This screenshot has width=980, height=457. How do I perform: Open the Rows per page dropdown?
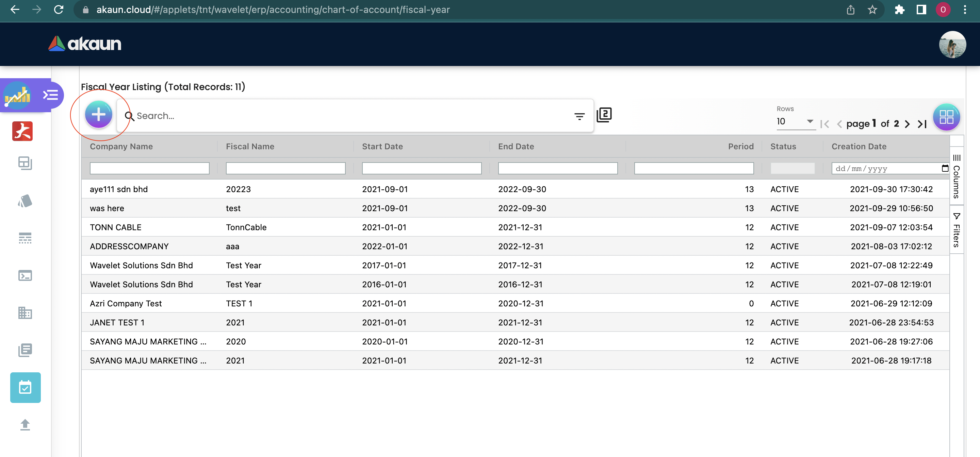tap(795, 121)
